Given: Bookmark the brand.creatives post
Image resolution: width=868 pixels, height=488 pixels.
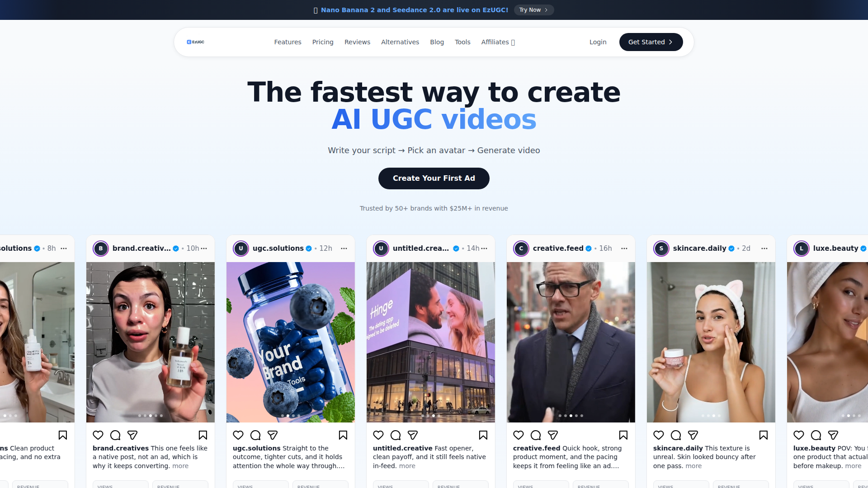Looking at the screenshot, I should [203, 435].
